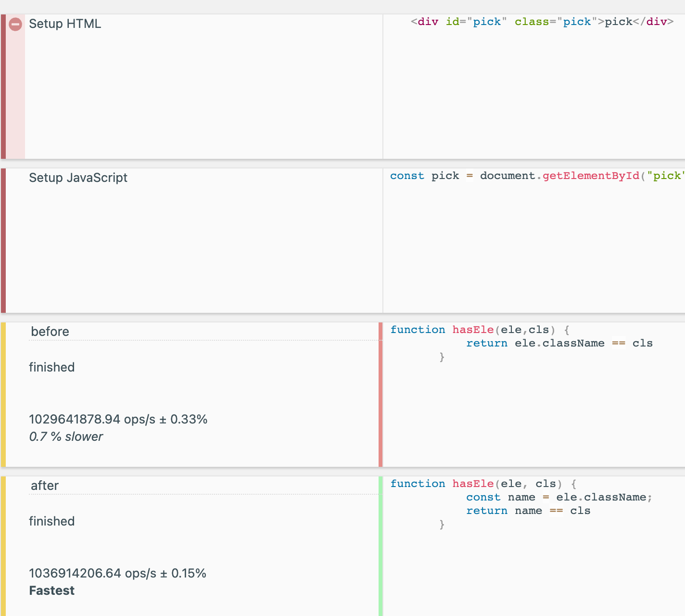Click the yellow status bar left of before
685x616 pixels.
click(x=3, y=395)
